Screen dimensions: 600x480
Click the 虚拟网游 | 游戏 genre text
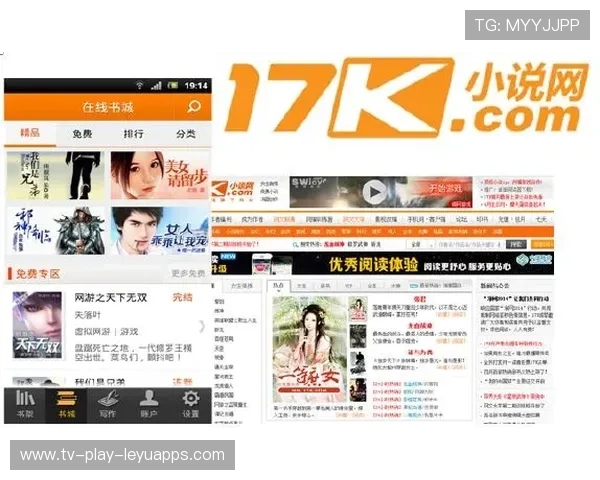[106, 331]
